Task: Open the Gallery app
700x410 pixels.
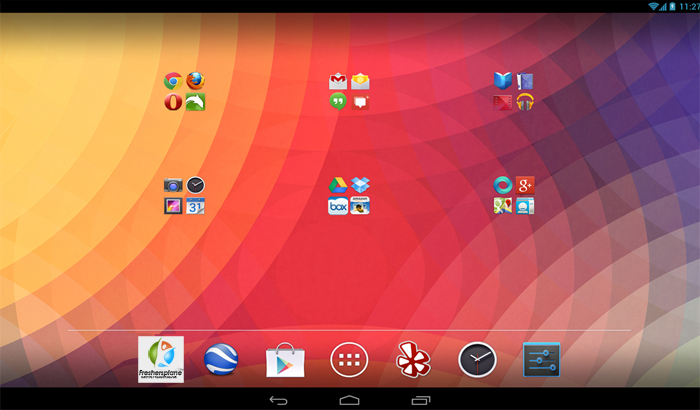Action: coord(173,206)
